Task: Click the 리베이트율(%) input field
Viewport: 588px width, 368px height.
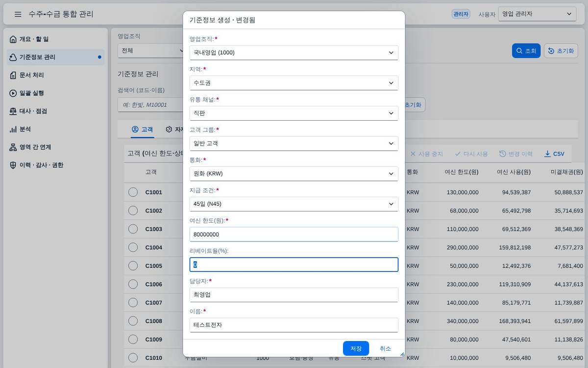Action: 294,264
